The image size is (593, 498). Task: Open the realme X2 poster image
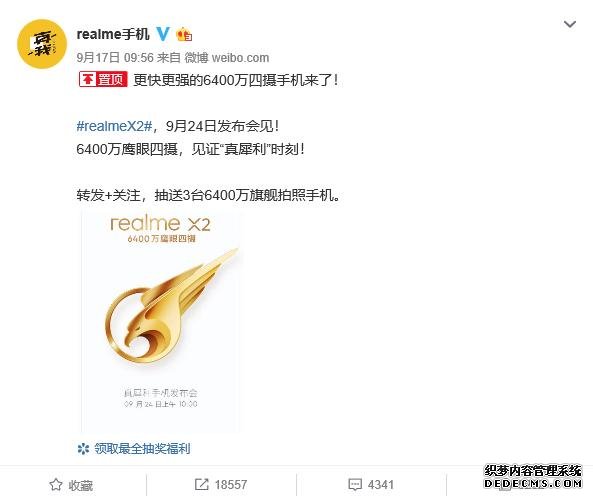tap(161, 321)
